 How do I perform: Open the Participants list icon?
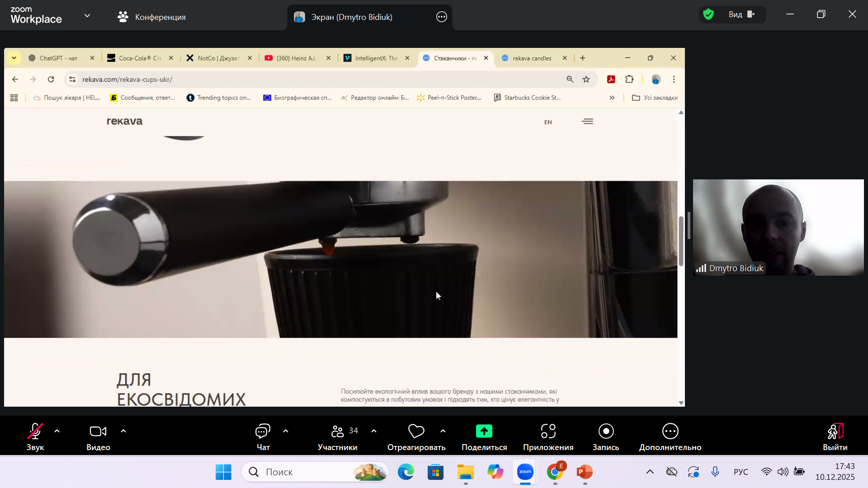point(338,432)
